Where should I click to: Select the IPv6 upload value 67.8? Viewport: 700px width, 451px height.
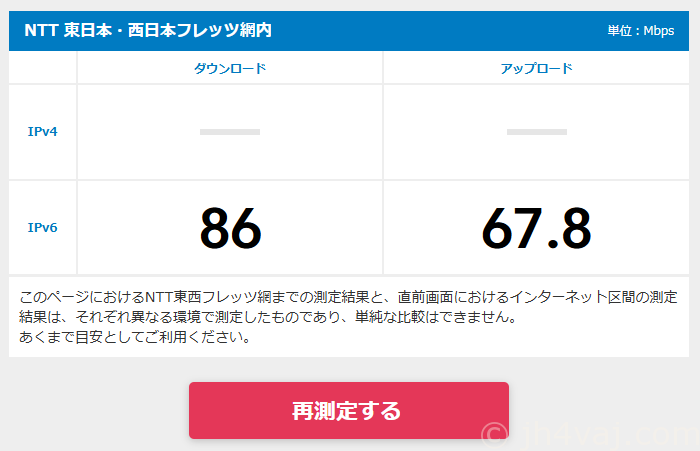(536, 228)
